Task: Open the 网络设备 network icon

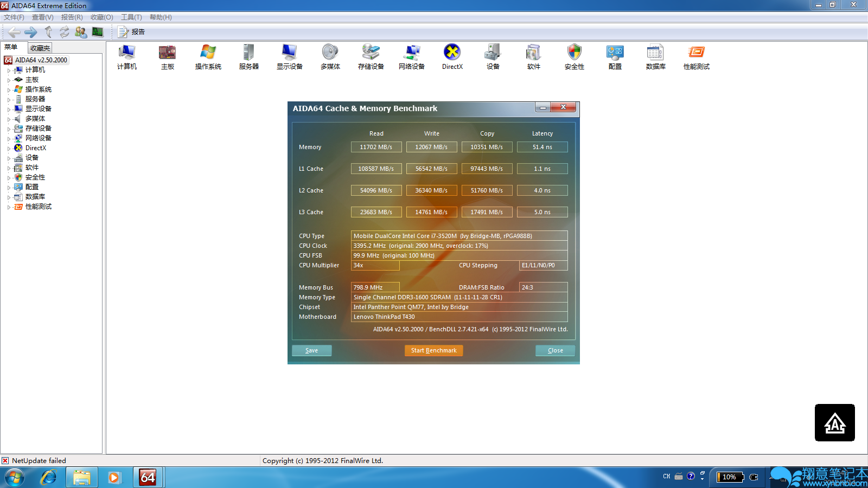Action: point(412,57)
